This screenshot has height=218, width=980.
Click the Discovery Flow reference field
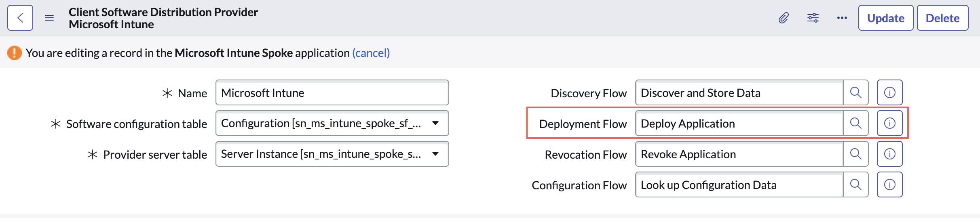pyautogui.click(x=739, y=92)
